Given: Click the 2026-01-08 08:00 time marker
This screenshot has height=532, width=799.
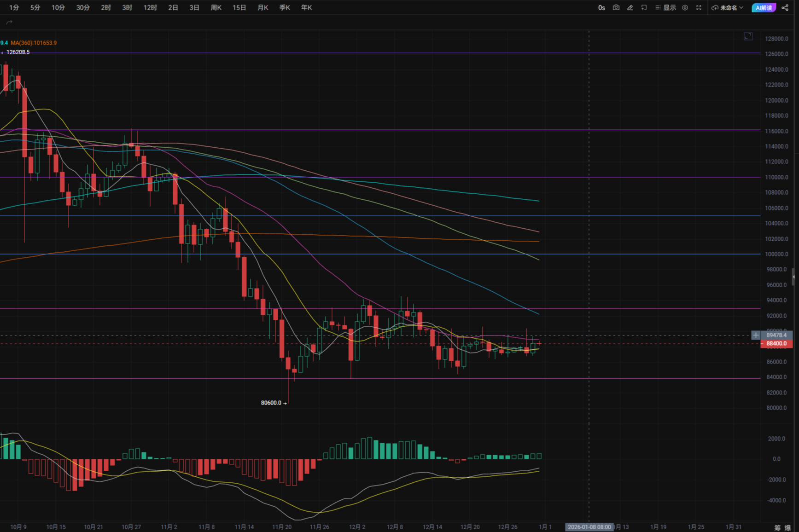Looking at the screenshot, I should 589,527.
